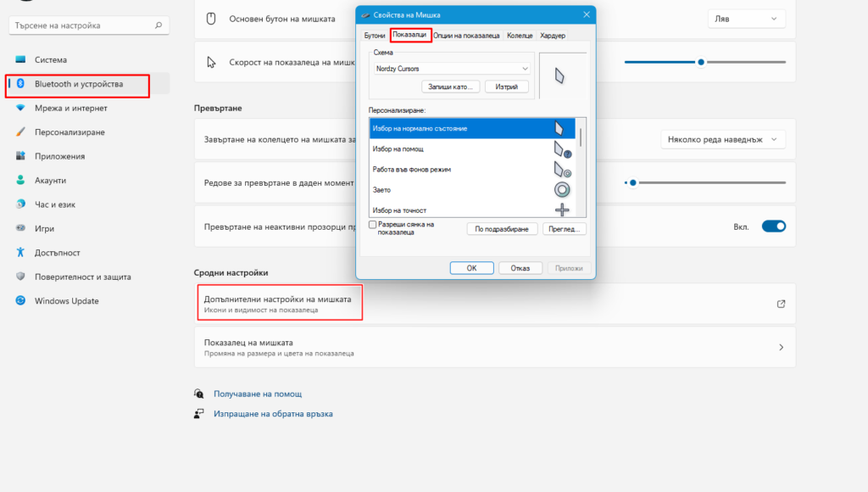Click OK in mouse properties dialog
This screenshot has width=868, height=492.
pyautogui.click(x=471, y=268)
